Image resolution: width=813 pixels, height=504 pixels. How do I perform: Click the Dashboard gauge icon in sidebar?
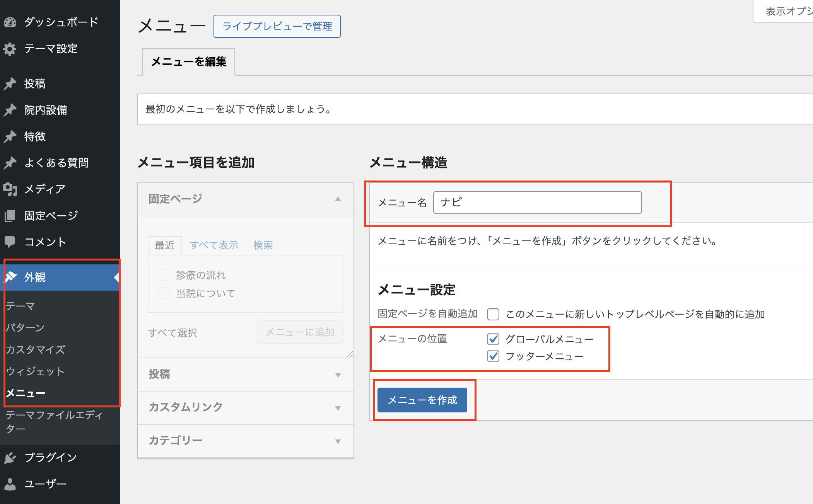(x=10, y=22)
